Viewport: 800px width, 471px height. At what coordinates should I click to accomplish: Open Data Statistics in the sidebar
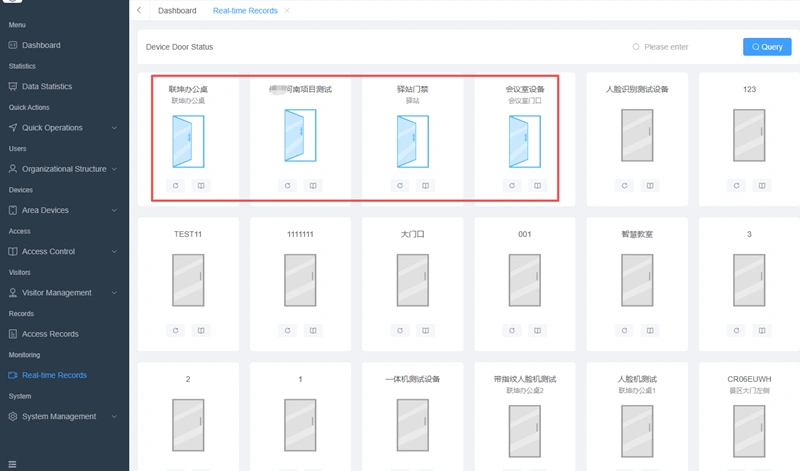47,87
